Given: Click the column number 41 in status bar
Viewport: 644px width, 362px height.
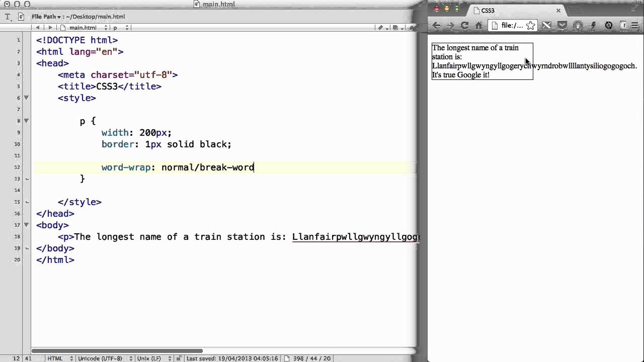Looking at the screenshot, I should (x=28, y=358).
